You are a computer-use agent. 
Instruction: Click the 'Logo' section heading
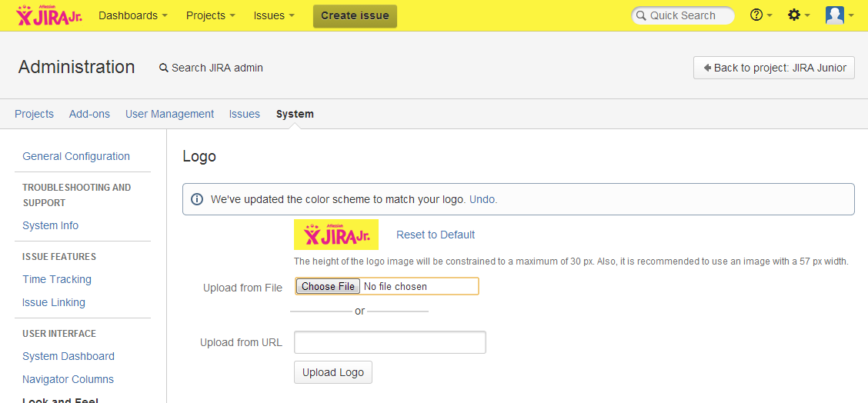pyautogui.click(x=199, y=157)
